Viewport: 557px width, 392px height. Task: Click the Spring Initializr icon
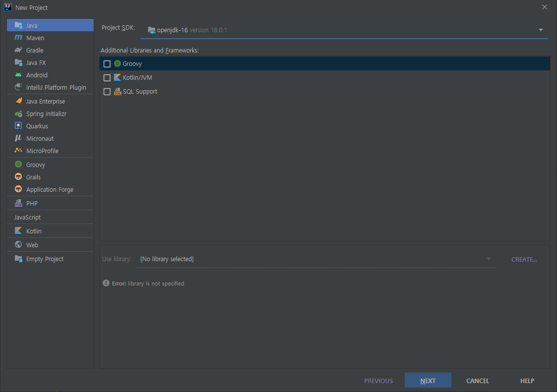[18, 113]
